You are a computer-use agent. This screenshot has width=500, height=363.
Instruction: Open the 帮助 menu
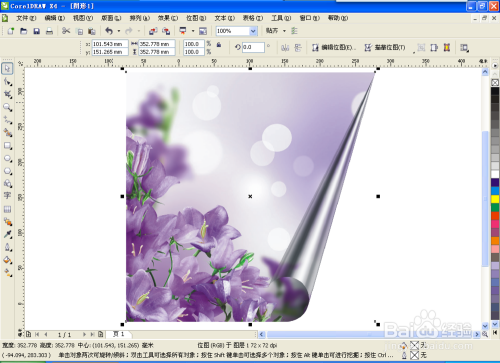coord(338,18)
